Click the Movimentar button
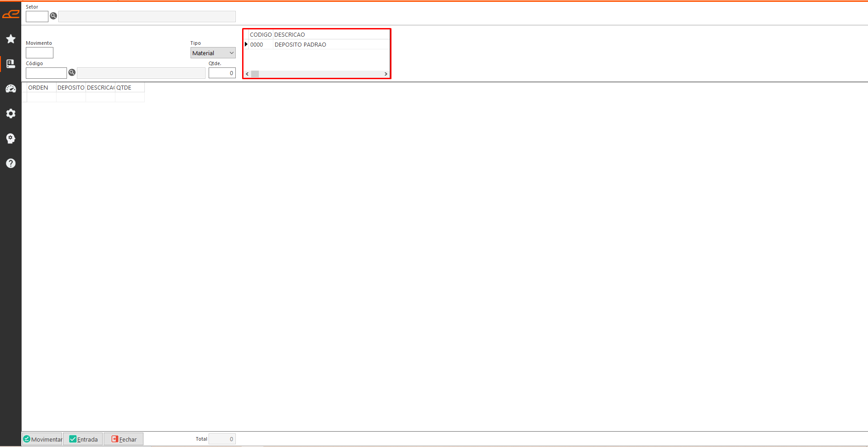 click(43, 439)
